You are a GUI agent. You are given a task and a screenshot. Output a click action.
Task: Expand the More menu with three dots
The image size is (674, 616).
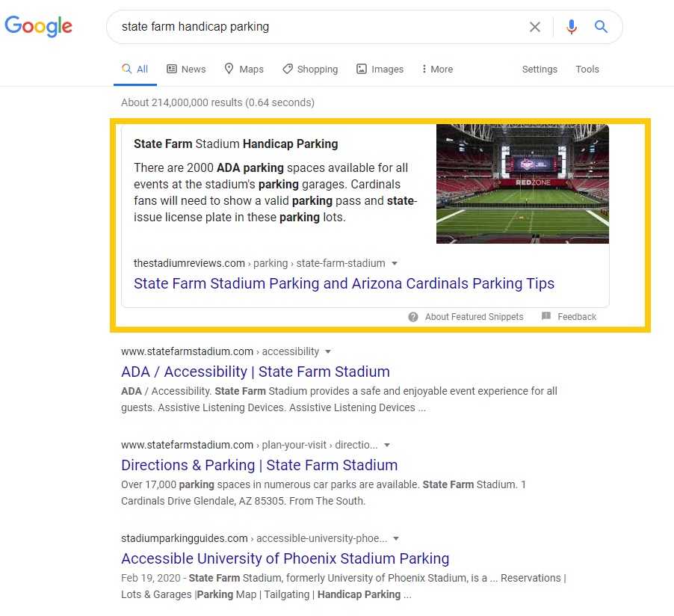[437, 69]
